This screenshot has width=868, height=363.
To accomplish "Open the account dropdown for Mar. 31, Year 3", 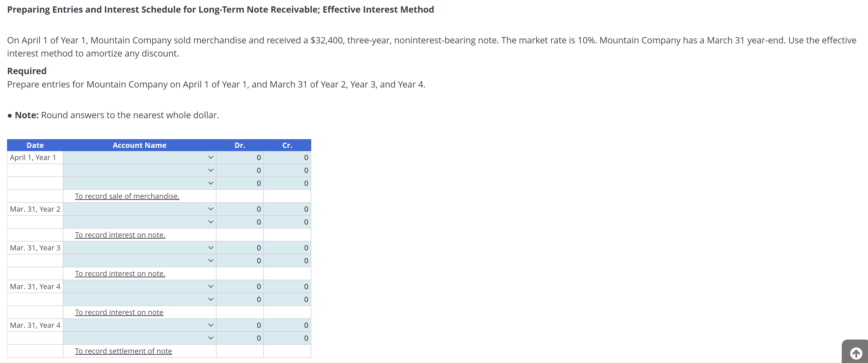I will point(211,248).
